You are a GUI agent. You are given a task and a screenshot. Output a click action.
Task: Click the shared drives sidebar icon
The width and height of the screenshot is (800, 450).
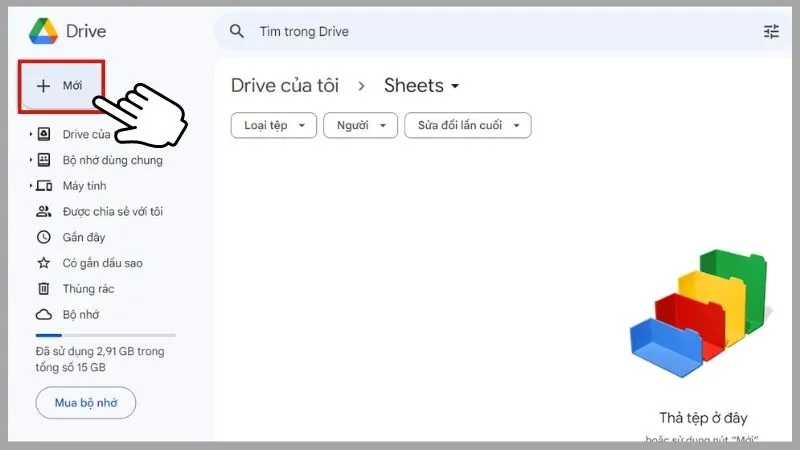point(44,160)
